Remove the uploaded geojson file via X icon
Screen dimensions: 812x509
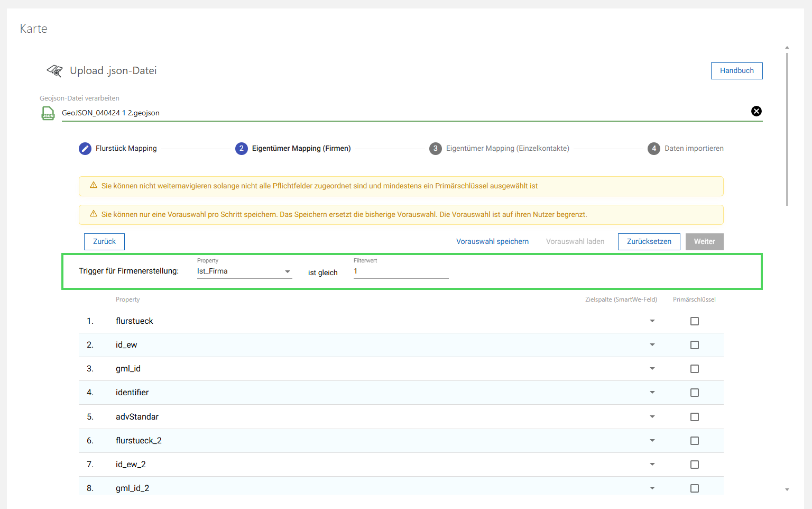tap(756, 111)
